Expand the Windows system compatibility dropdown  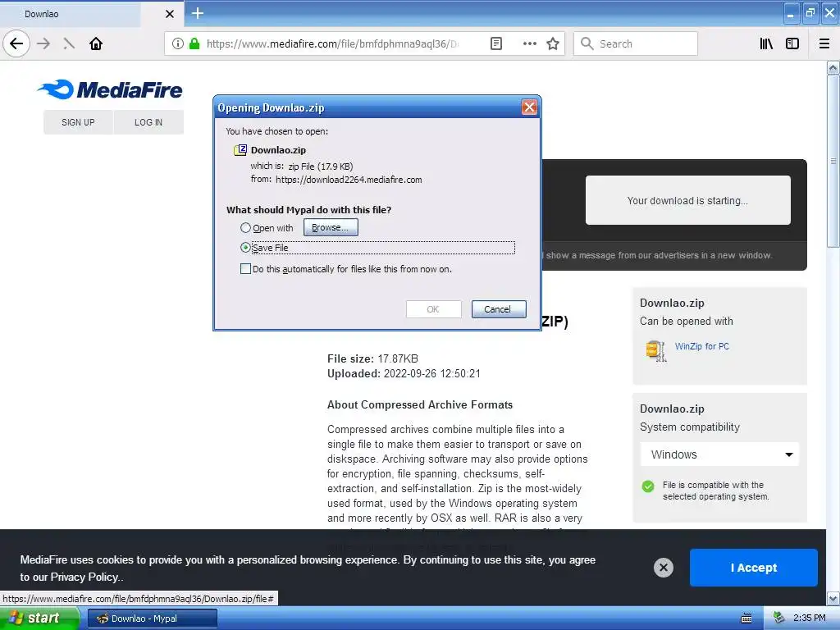click(x=719, y=454)
